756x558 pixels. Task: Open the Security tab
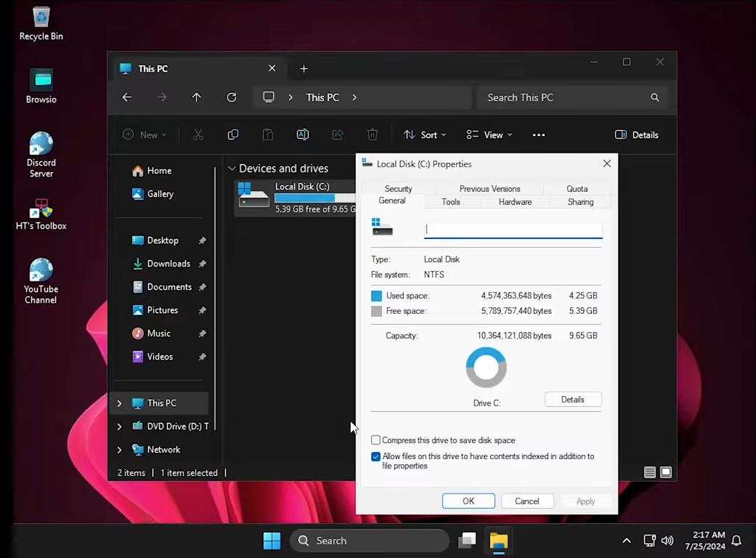[398, 189]
